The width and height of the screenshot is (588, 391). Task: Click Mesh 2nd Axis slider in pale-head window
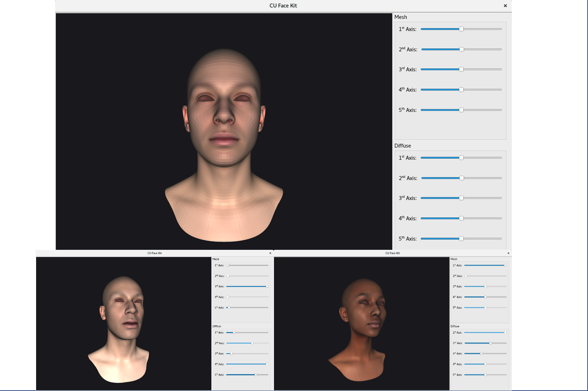[247, 276]
